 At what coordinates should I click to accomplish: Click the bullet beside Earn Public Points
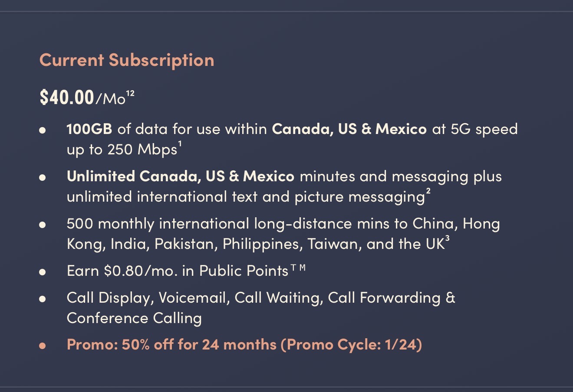click(42, 272)
